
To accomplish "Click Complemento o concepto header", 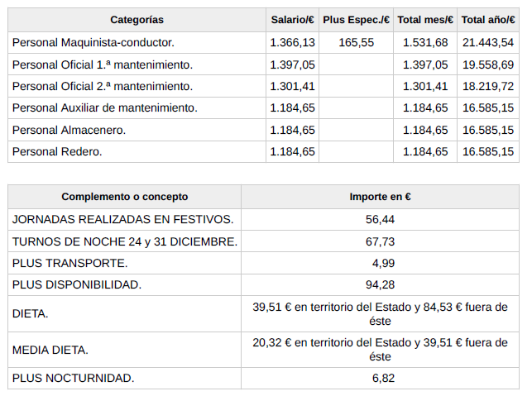I will [124, 197].
